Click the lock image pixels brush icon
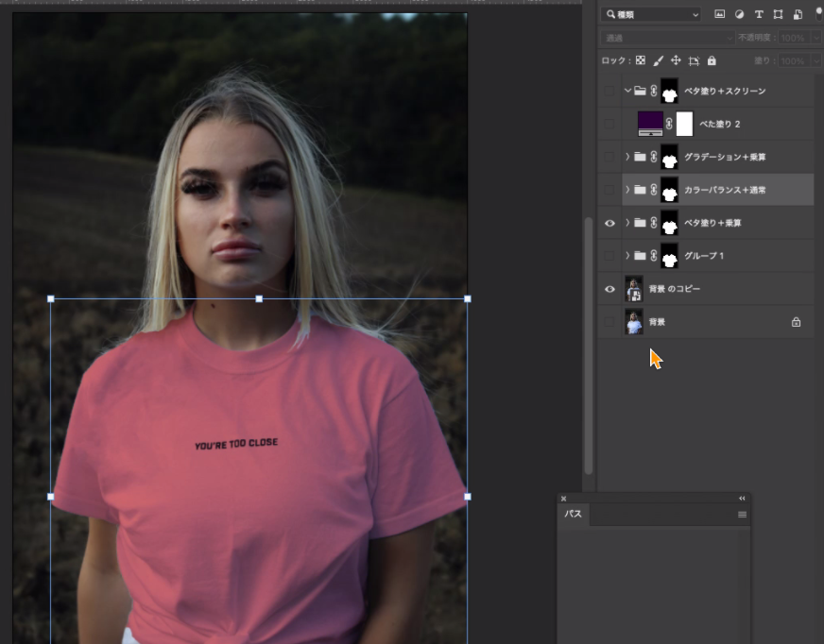824x644 pixels. (x=658, y=60)
